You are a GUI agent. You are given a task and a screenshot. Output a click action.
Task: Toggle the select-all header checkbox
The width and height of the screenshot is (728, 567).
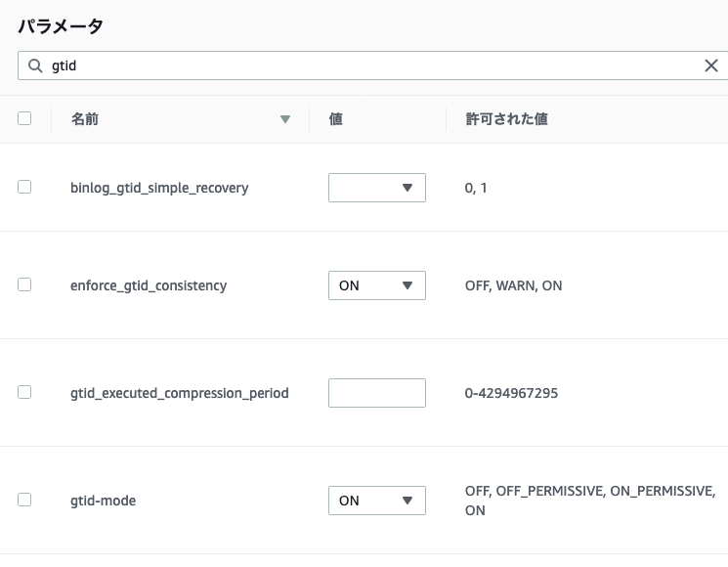click(24, 118)
